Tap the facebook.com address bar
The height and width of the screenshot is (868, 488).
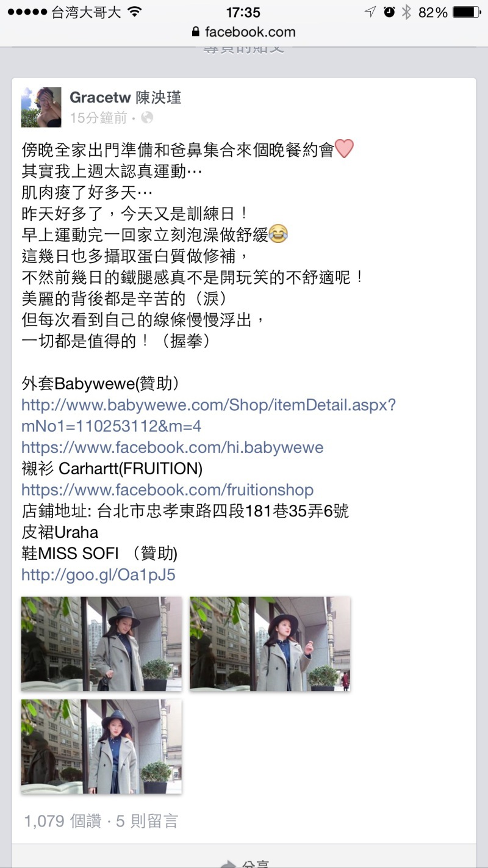click(244, 32)
